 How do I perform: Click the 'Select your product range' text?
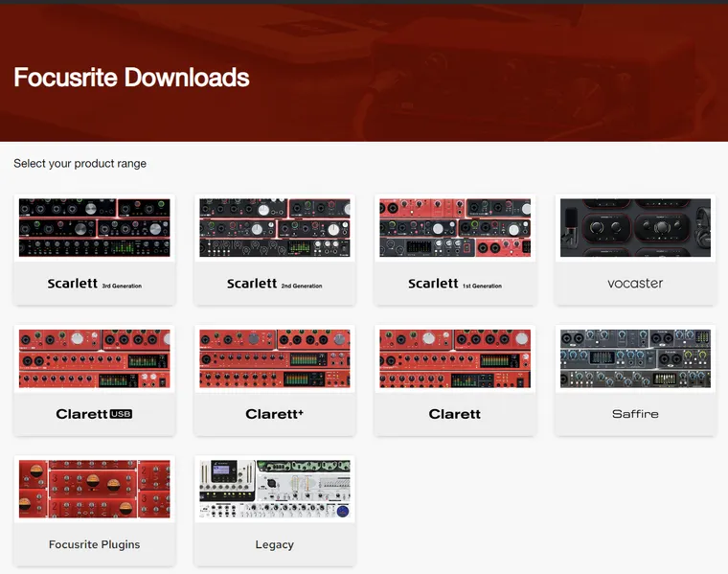tap(80, 164)
